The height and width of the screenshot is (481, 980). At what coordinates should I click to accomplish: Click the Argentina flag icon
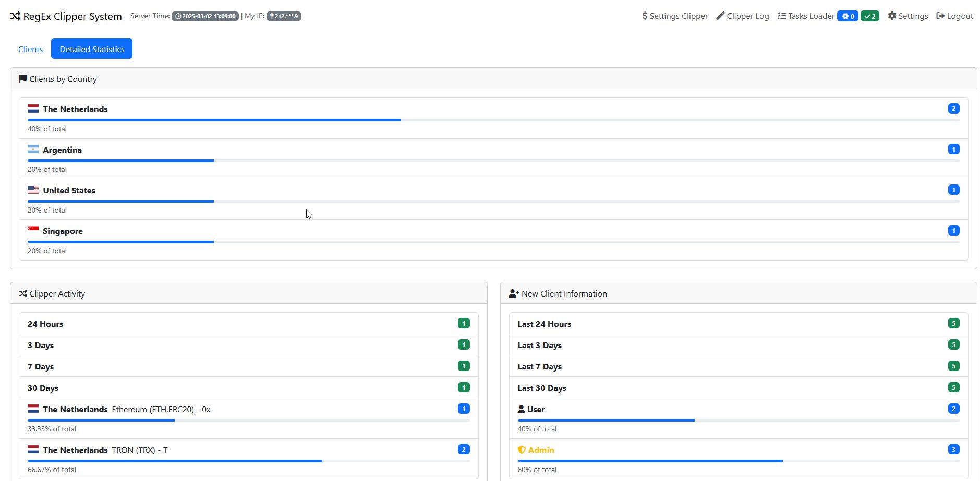click(x=33, y=150)
